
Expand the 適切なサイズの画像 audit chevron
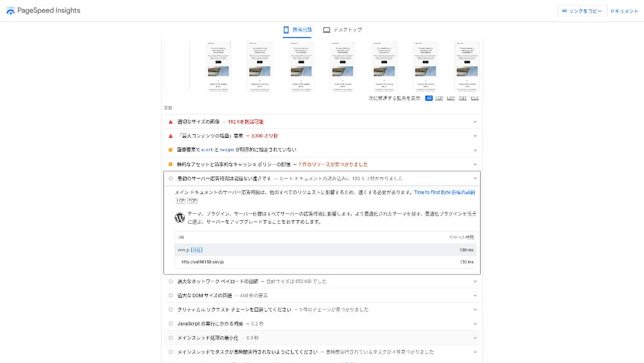pos(475,122)
